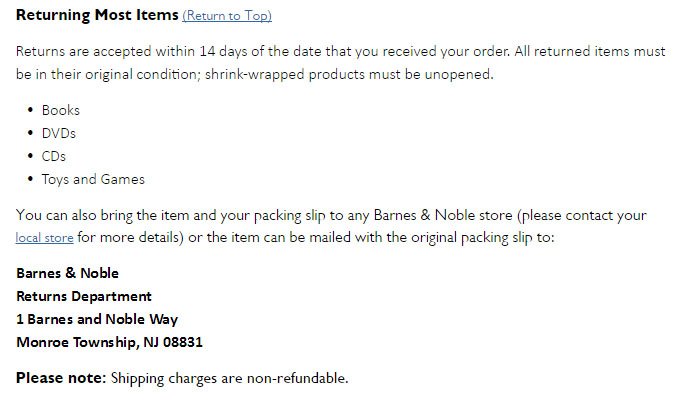Click the bullet beside DVDs
The height and width of the screenshot is (400, 694).
[x=30, y=133]
